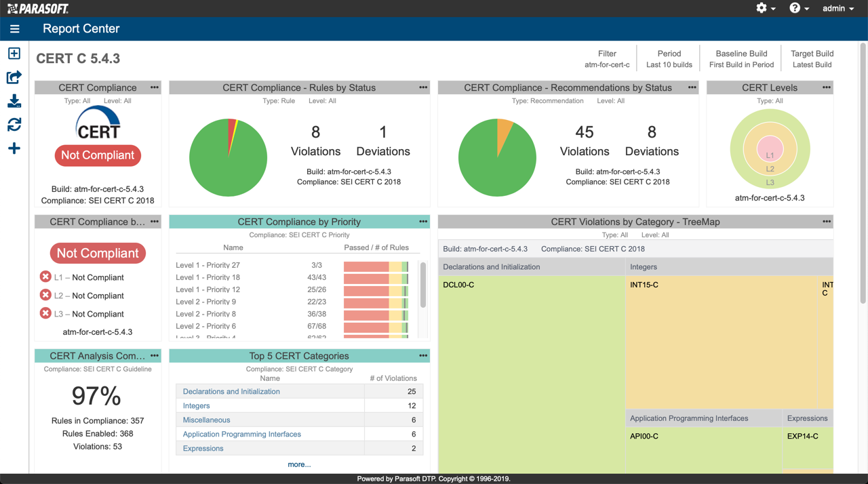
Task: Open the Baseline Build selector
Action: tap(741, 59)
